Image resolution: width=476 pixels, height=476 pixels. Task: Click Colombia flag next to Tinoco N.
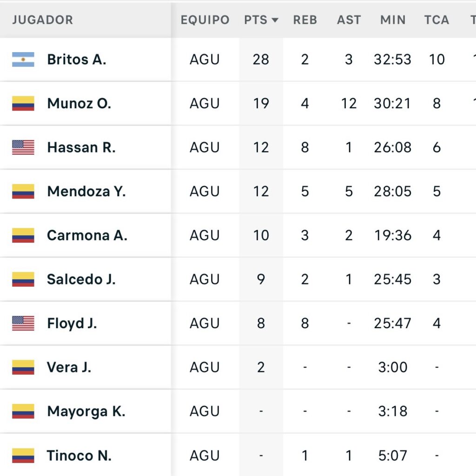tap(23, 455)
